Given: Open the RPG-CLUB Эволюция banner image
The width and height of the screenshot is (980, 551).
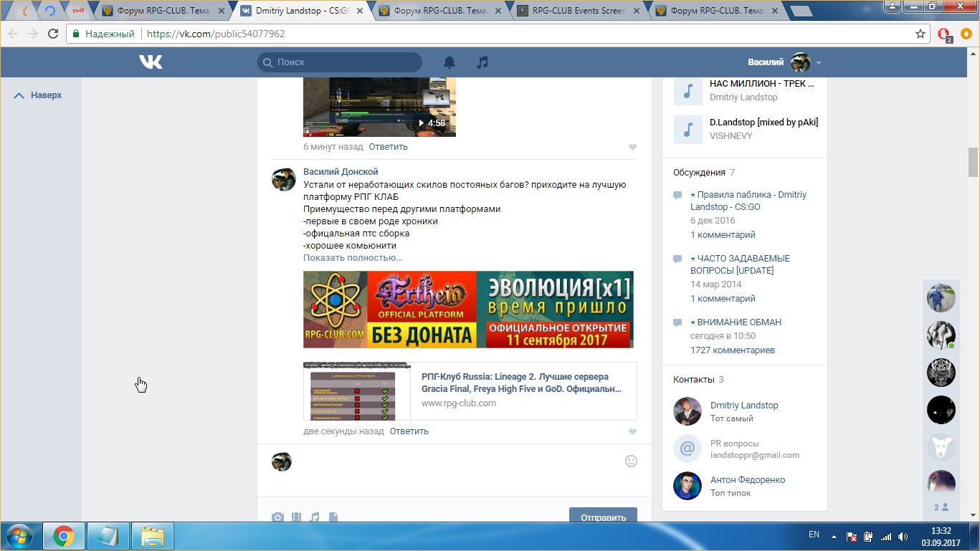Looking at the screenshot, I should pos(468,310).
